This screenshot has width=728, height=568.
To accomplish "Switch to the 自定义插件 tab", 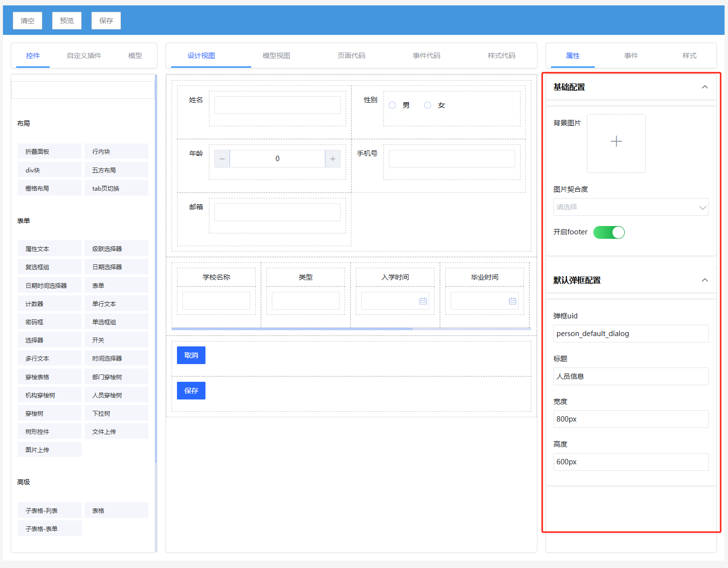I will [84, 56].
